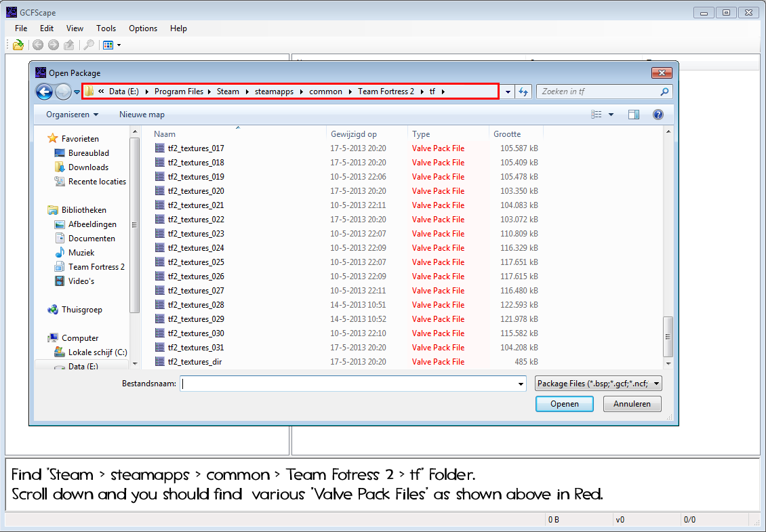Click the search magnifier icon in the search box
The image size is (766, 532).
tap(664, 91)
